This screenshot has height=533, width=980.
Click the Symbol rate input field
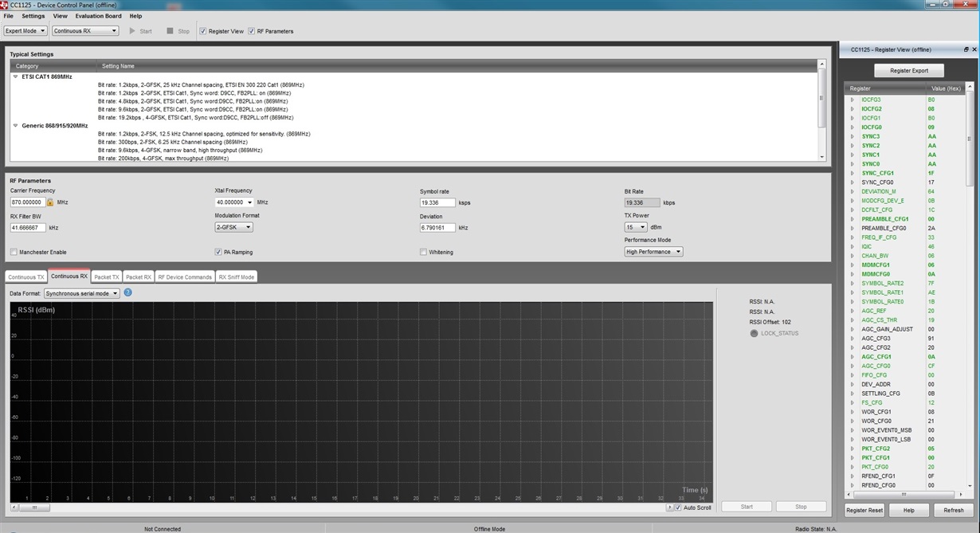pos(437,202)
